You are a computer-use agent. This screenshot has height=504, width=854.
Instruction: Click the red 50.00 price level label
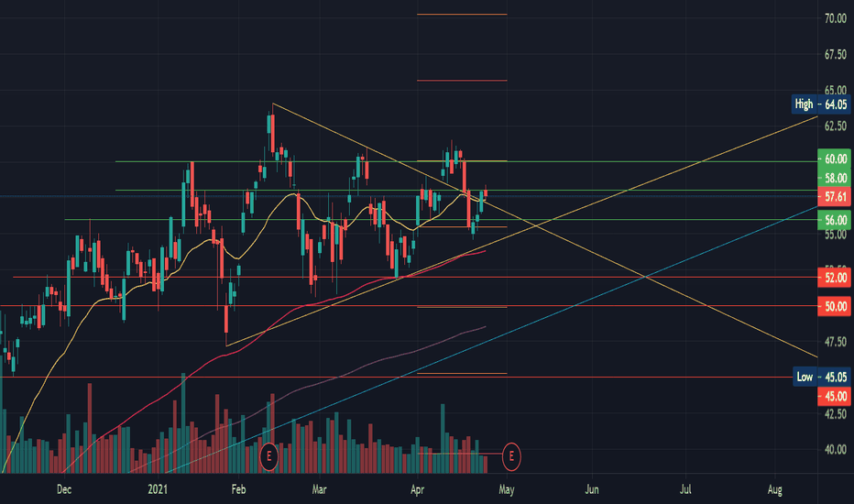835,306
